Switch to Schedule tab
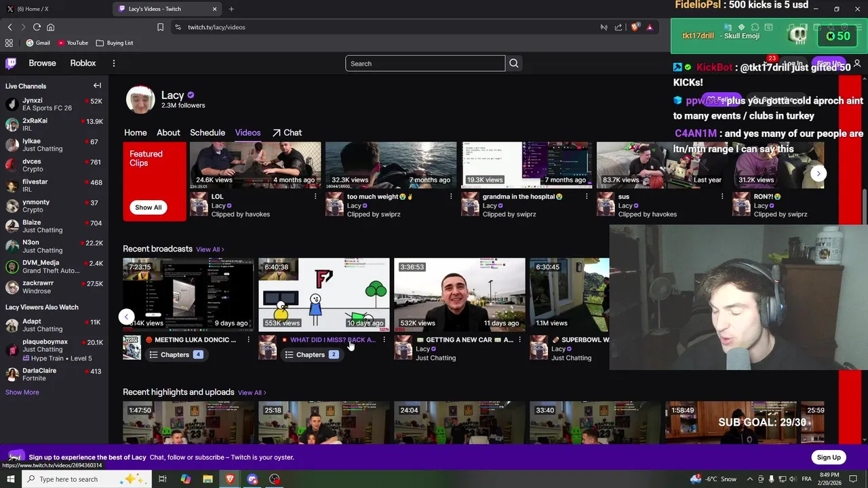The height and width of the screenshot is (488, 868). (x=208, y=133)
